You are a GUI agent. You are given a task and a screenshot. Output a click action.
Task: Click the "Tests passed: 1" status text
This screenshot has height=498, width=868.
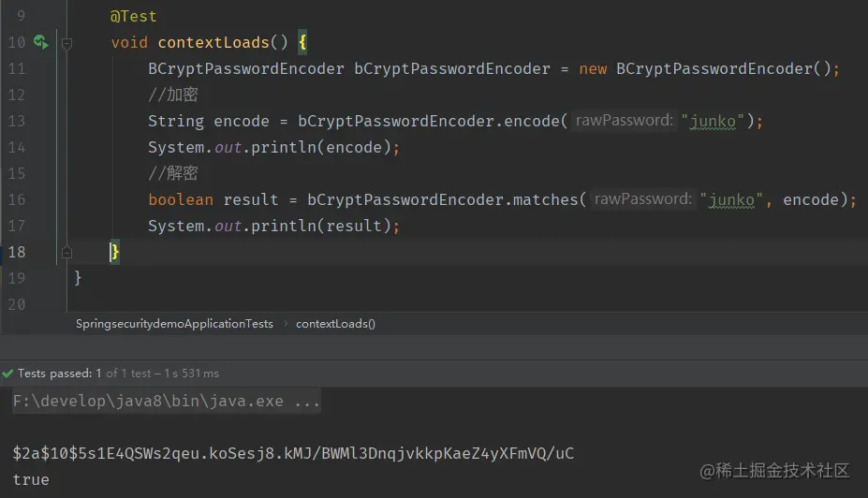60,373
